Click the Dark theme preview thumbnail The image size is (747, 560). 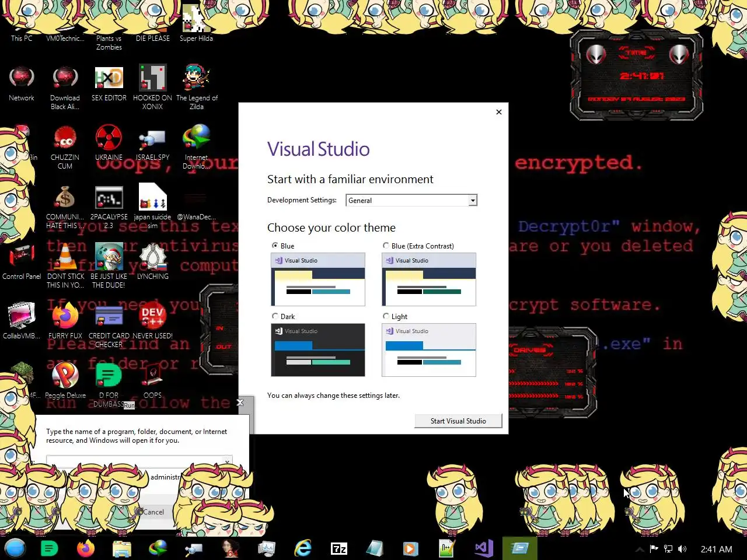click(x=318, y=350)
